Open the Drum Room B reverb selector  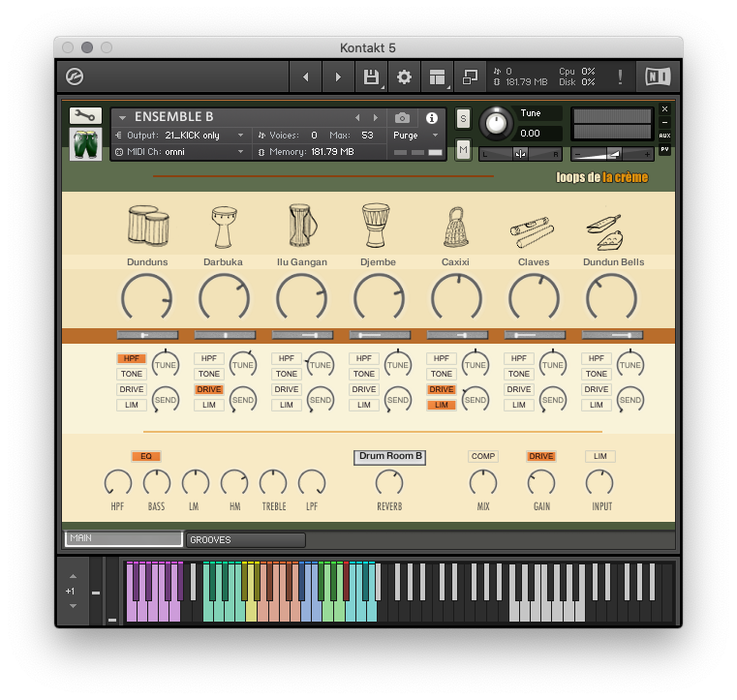389,457
